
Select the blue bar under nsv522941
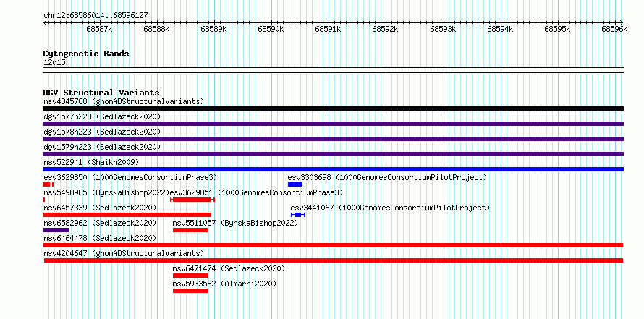tap(333, 169)
